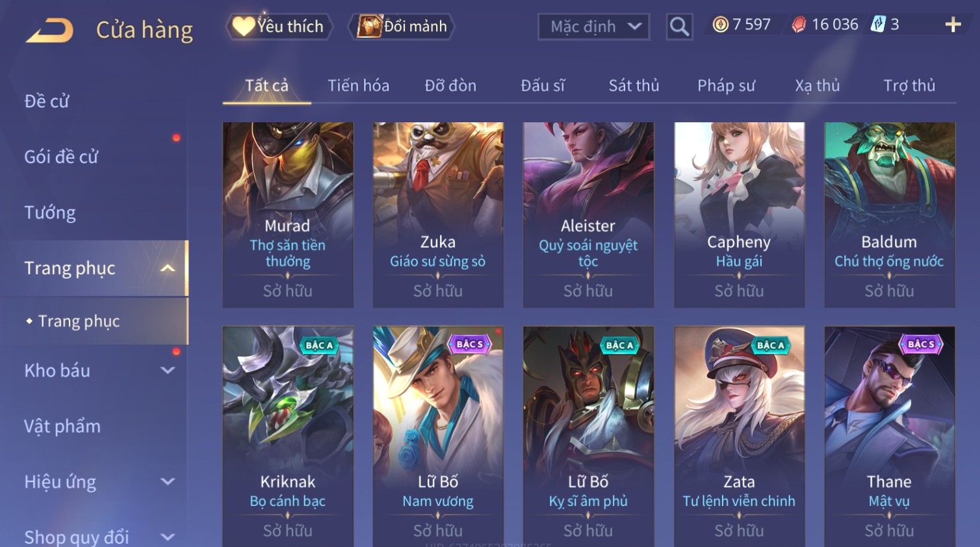Open Đổi mảnh fragment exchange button
The width and height of the screenshot is (980, 547).
coord(402,27)
